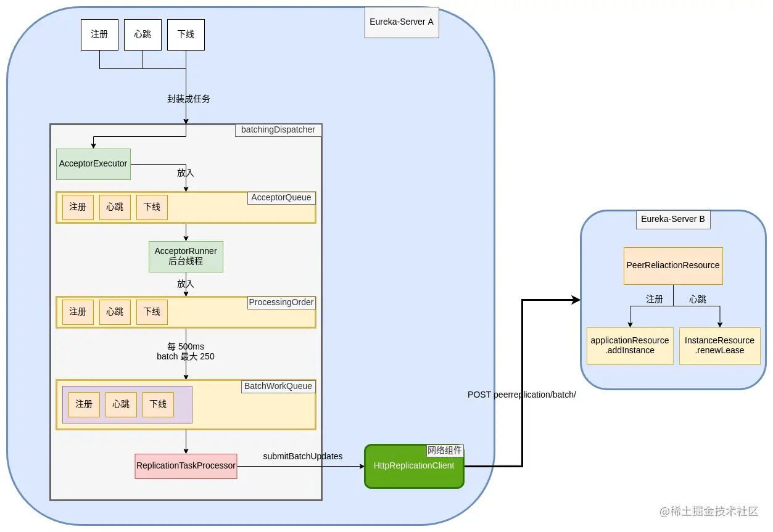The image size is (773, 532).
Task: Select the HttpReplicationClient green box
Action: point(414,466)
